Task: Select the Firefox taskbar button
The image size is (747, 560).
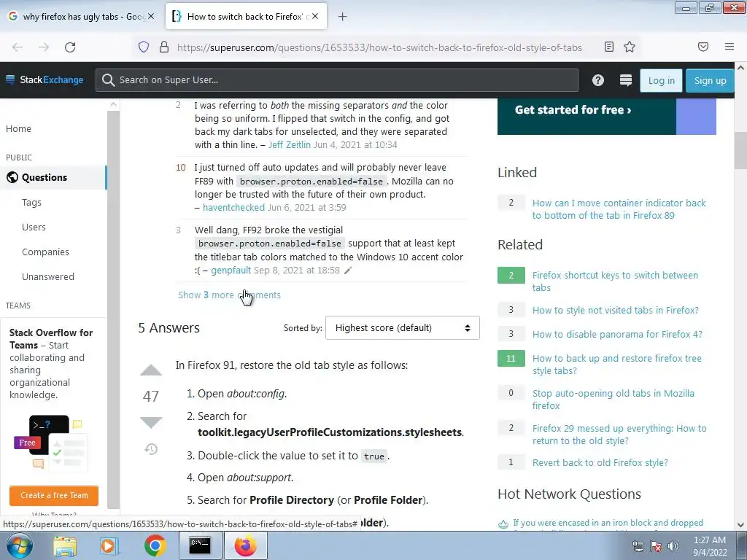Action: click(x=245, y=545)
